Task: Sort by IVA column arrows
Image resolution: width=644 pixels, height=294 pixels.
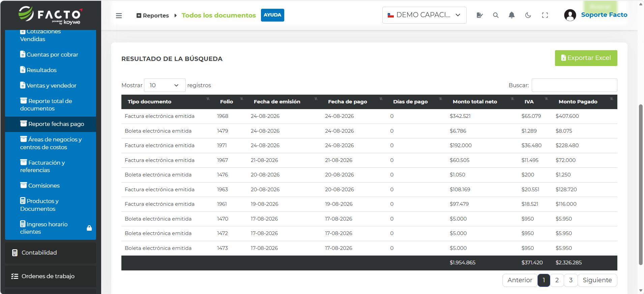Action: [546, 99]
